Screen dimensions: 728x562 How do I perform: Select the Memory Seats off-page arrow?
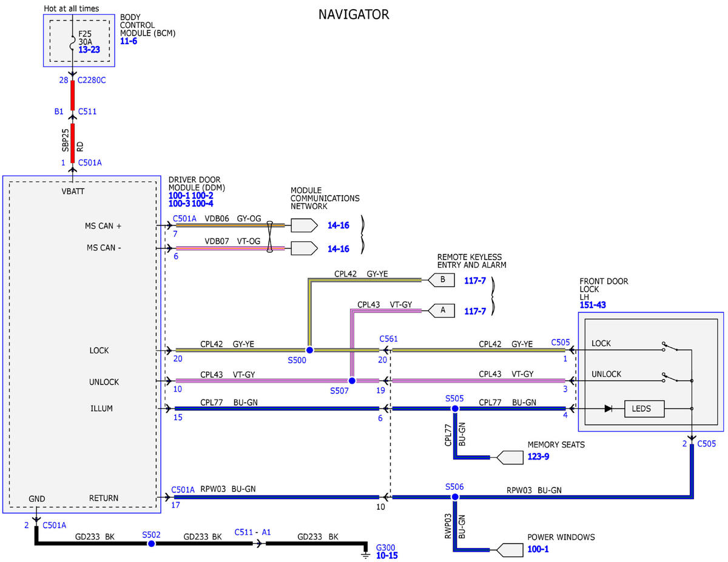(510, 458)
